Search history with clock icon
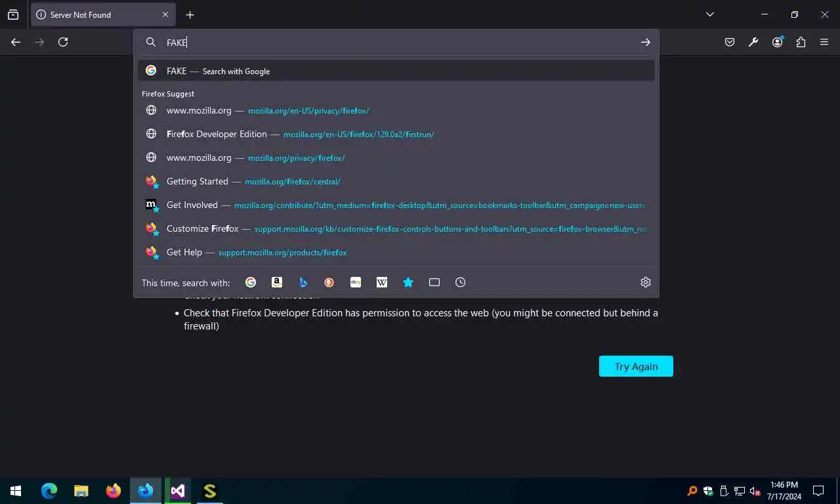840x504 pixels. point(461,282)
